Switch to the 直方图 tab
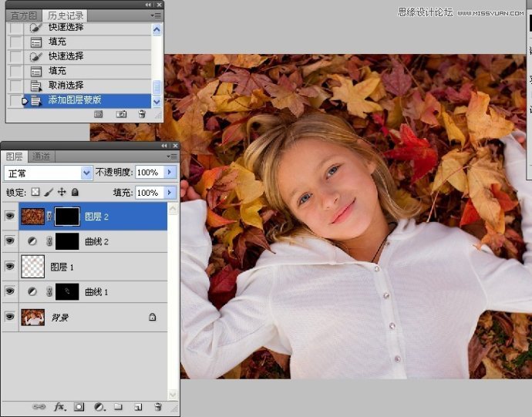Viewport: 532px width, 417px height. click(24, 15)
